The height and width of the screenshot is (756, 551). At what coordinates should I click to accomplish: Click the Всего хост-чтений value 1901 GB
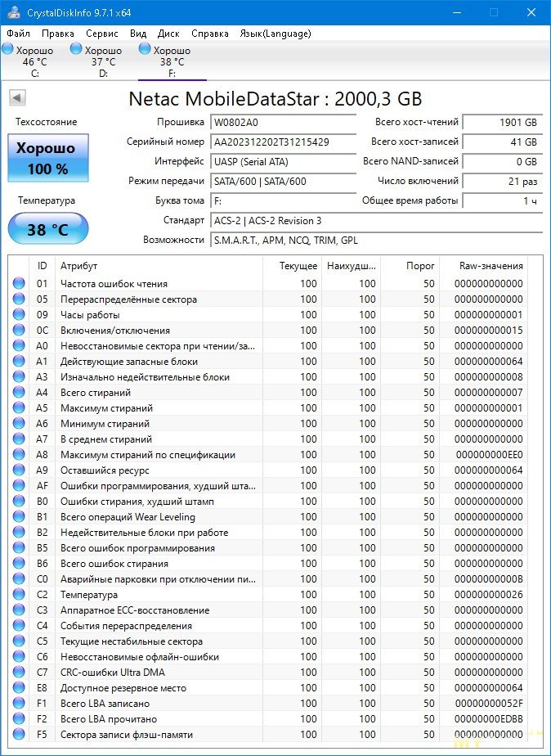502,122
